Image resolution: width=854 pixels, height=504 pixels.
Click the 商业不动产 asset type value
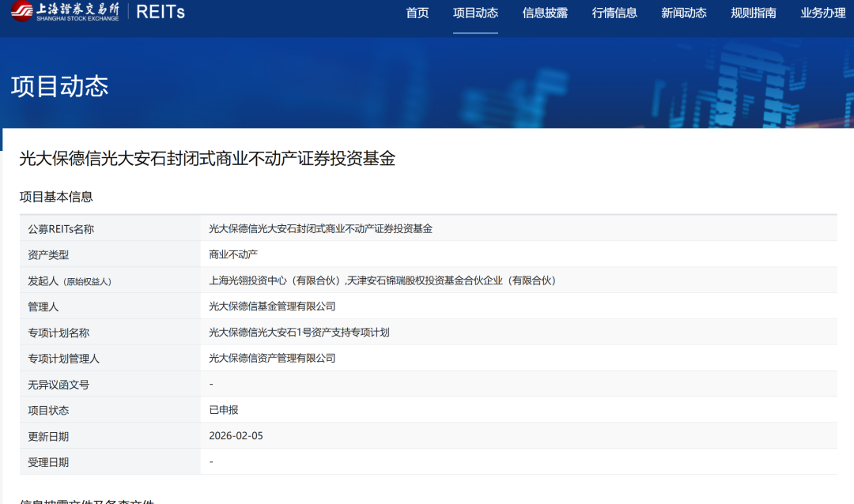pos(233,254)
